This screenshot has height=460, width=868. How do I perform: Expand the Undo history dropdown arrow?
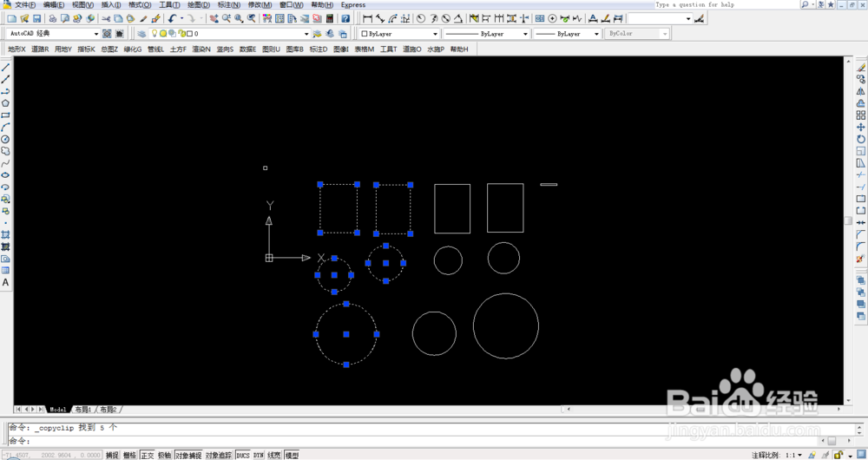point(181,19)
